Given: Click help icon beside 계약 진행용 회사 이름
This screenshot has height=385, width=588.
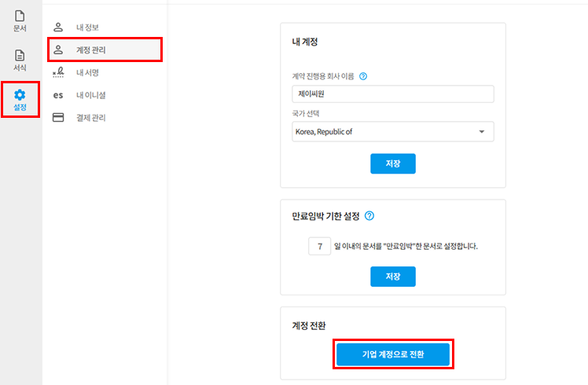Looking at the screenshot, I should tap(363, 77).
